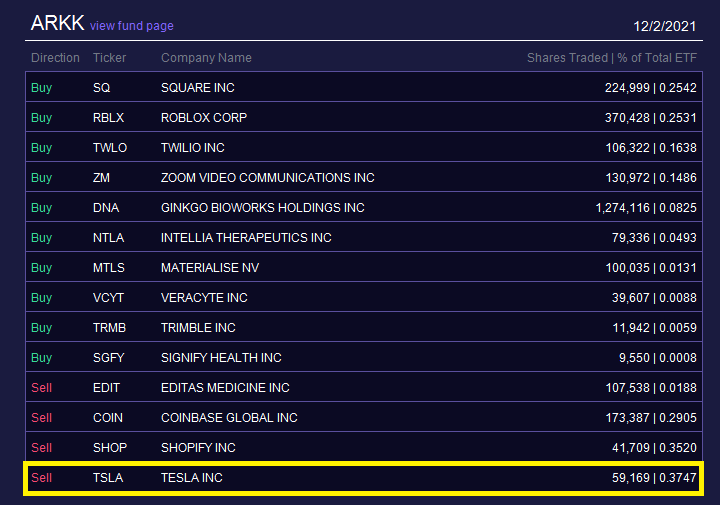
Task: Click the Ticker column header
Action: pyautogui.click(x=109, y=58)
